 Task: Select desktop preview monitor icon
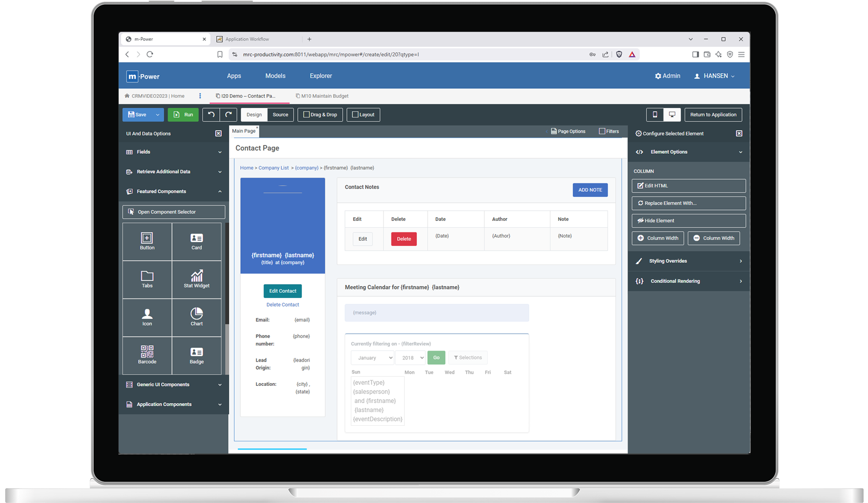click(x=672, y=115)
